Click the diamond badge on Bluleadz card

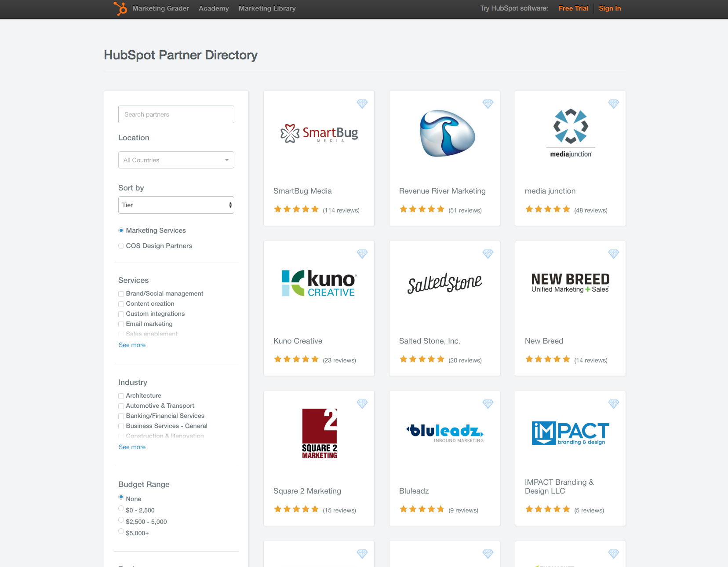tap(488, 403)
